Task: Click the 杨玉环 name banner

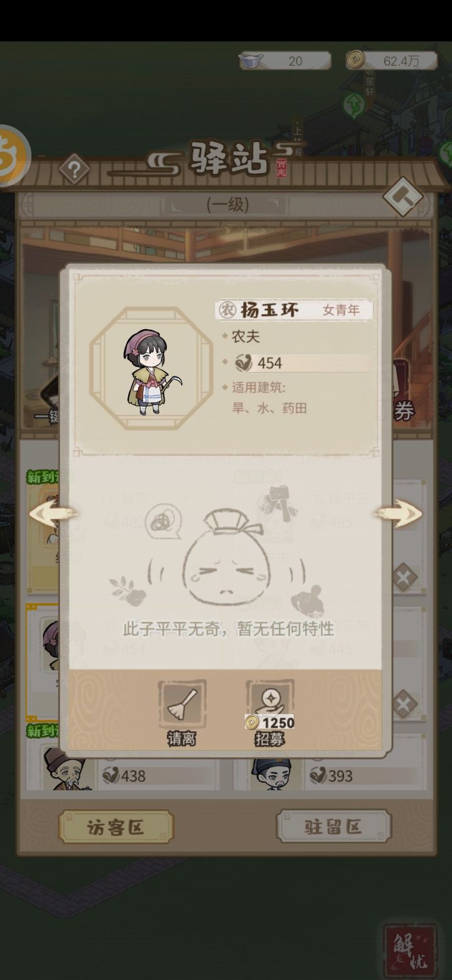Action: (294, 310)
